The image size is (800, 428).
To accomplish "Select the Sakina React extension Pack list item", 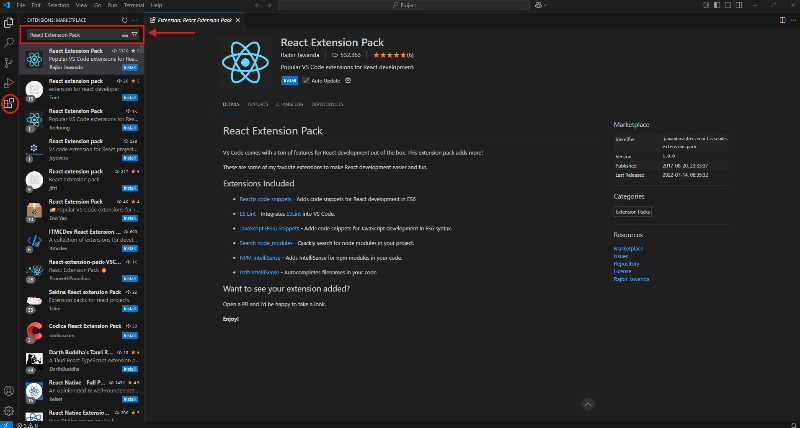I will [82, 300].
